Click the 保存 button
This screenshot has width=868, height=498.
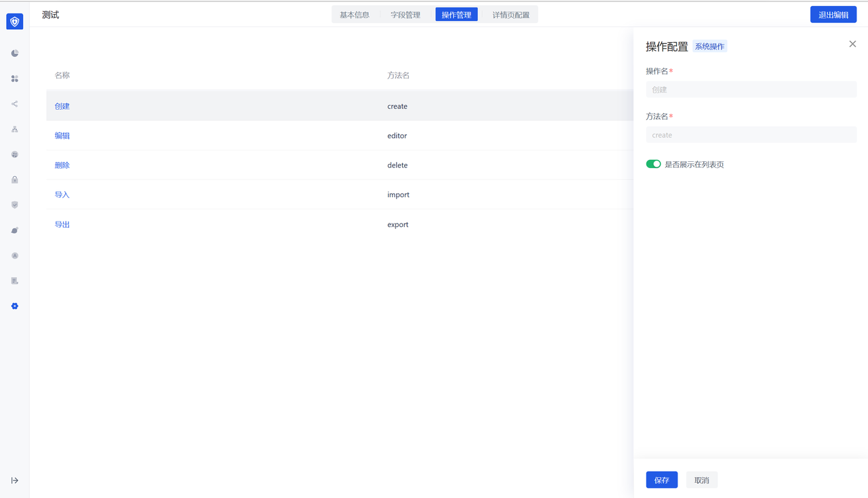(661, 480)
